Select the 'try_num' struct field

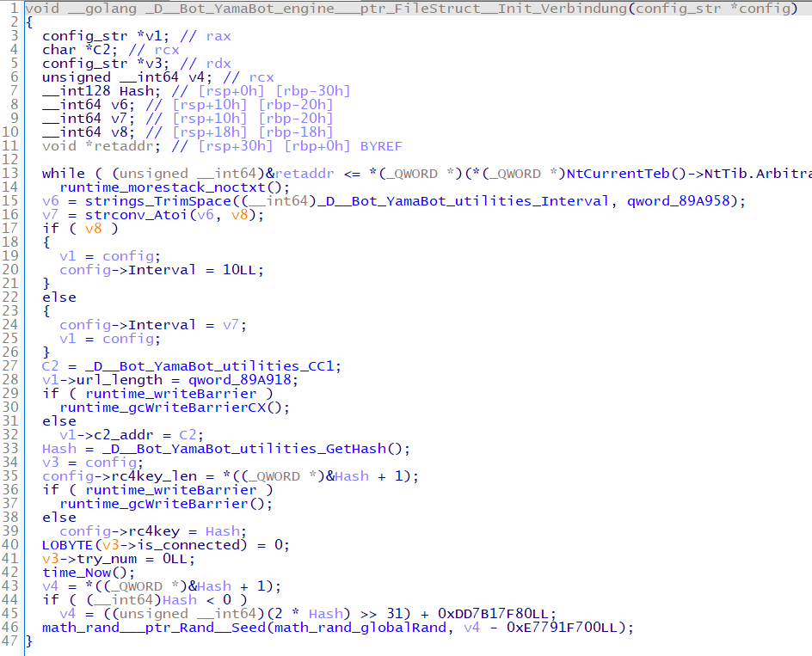107,559
